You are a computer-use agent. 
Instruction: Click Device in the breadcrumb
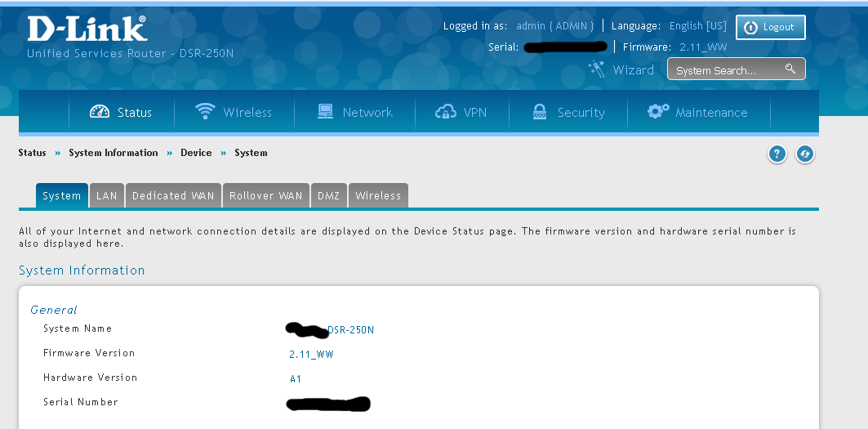pos(196,153)
